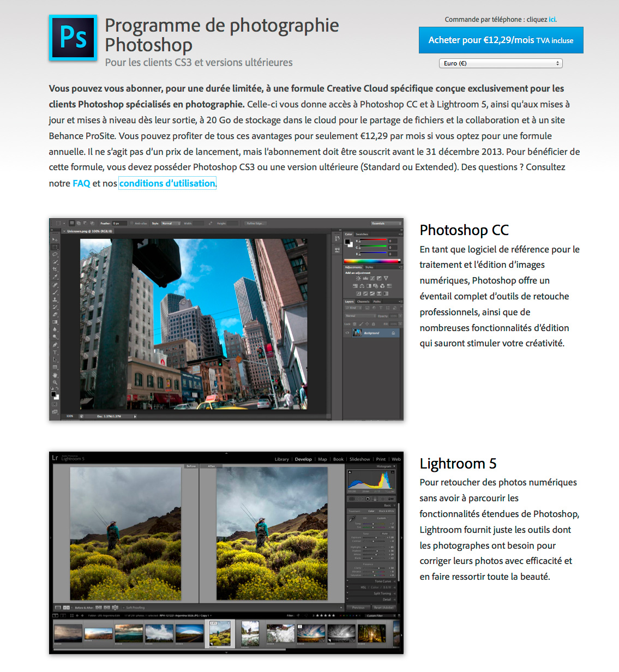Toggle lock all in Photoshop Layers panel
The height and width of the screenshot is (672, 619).
pyautogui.click(x=373, y=324)
